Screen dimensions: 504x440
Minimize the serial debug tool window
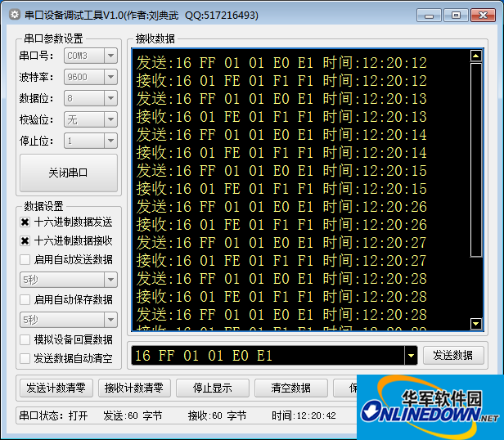(429, 16)
